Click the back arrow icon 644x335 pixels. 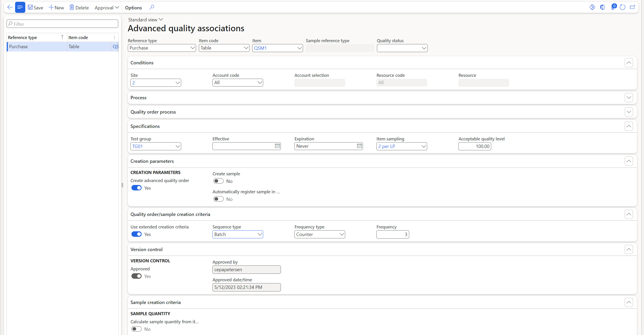click(x=10, y=7)
